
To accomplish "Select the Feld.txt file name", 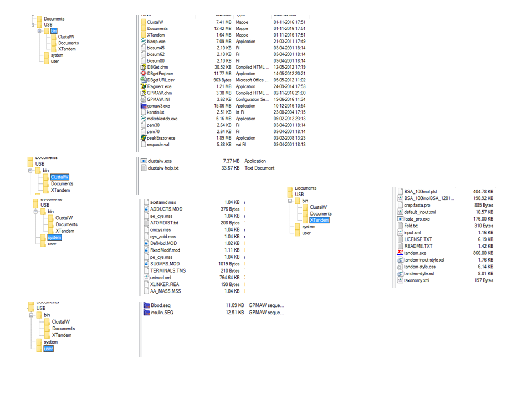I will [x=411, y=226].
